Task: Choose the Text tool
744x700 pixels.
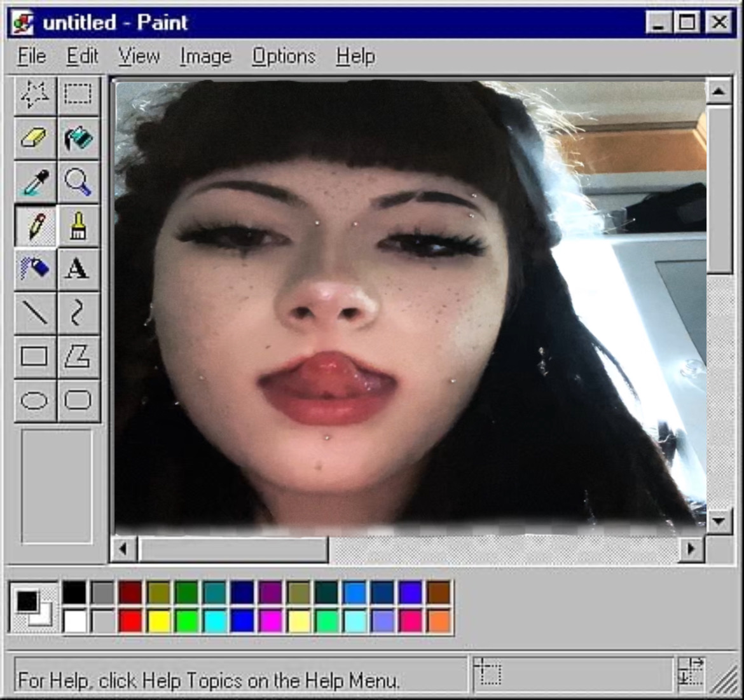Action: (x=78, y=269)
